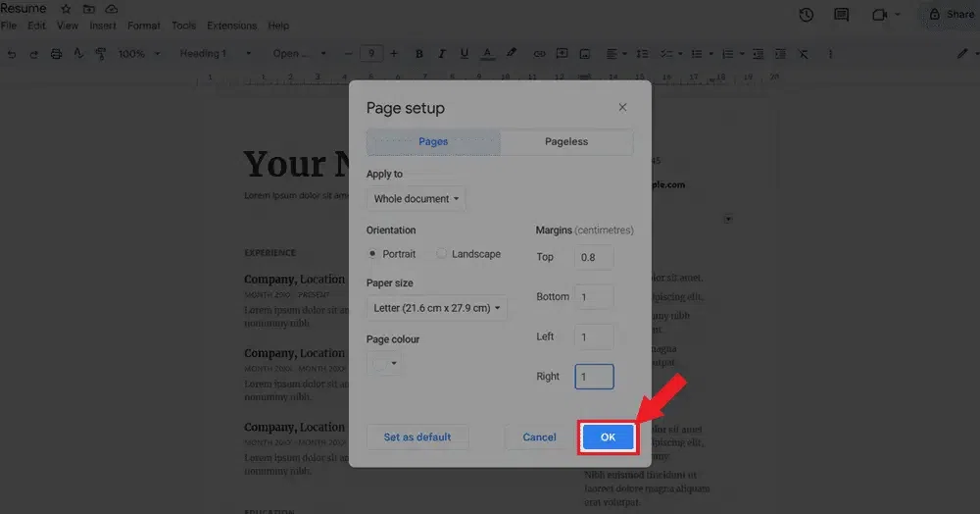Screen dimensions: 980x514
Task: Click the font size 9 field
Action: point(371,54)
